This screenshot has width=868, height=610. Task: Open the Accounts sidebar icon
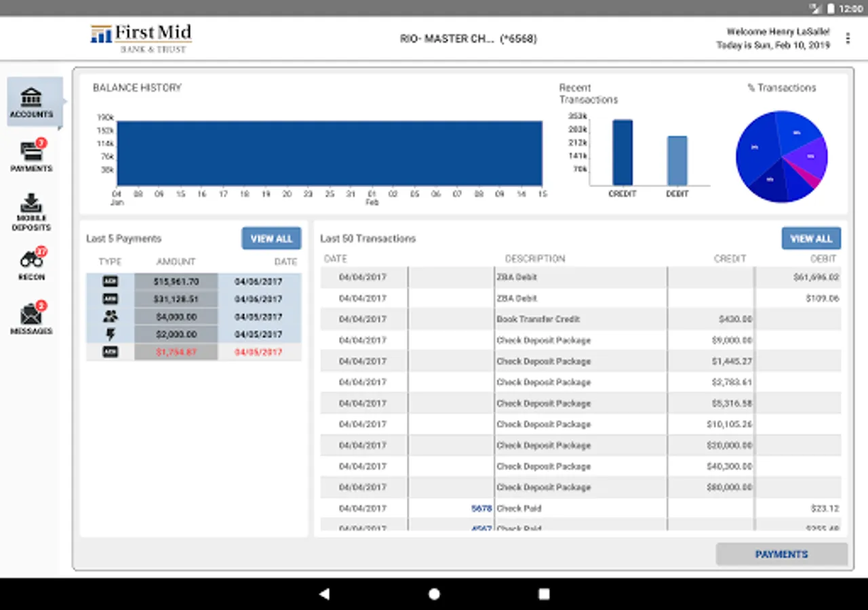(x=32, y=102)
